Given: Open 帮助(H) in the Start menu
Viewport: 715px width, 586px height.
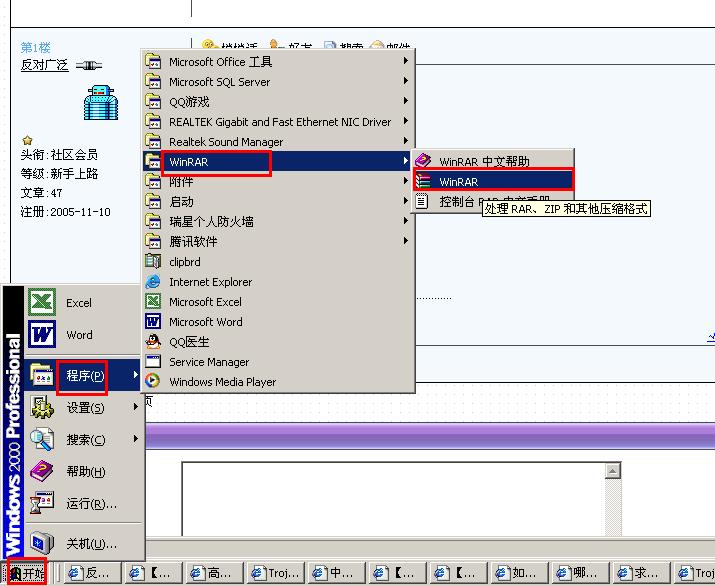Looking at the screenshot, I should [82, 471].
